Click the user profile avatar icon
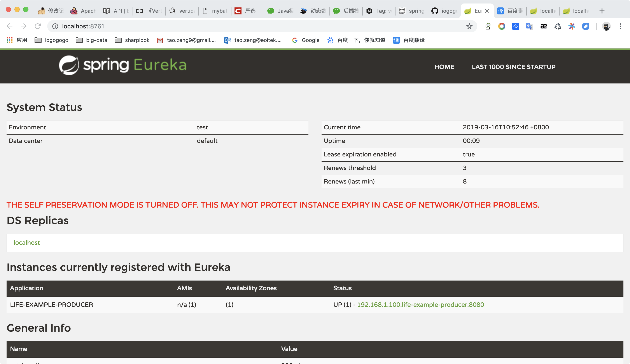This screenshot has height=364, width=630. point(606,26)
